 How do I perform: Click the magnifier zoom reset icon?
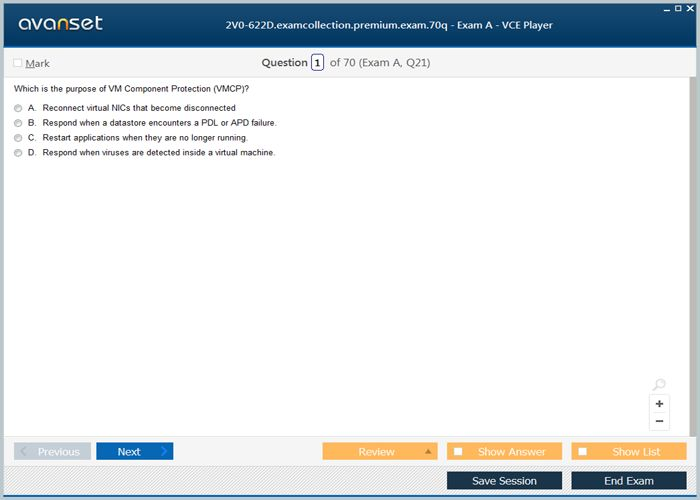(x=659, y=386)
